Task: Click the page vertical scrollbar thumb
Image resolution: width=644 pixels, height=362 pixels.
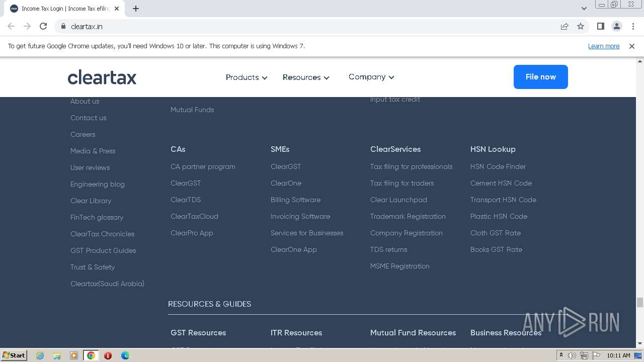Action: point(640,302)
